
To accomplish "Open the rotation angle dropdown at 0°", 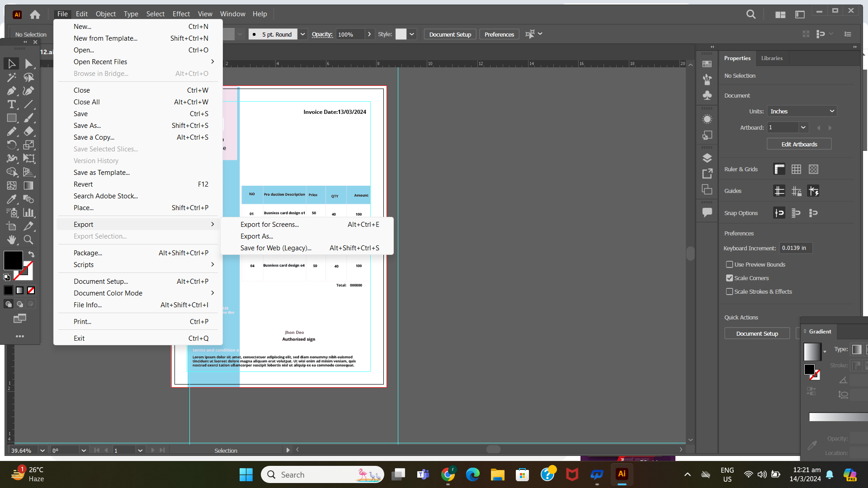I will tap(83, 450).
